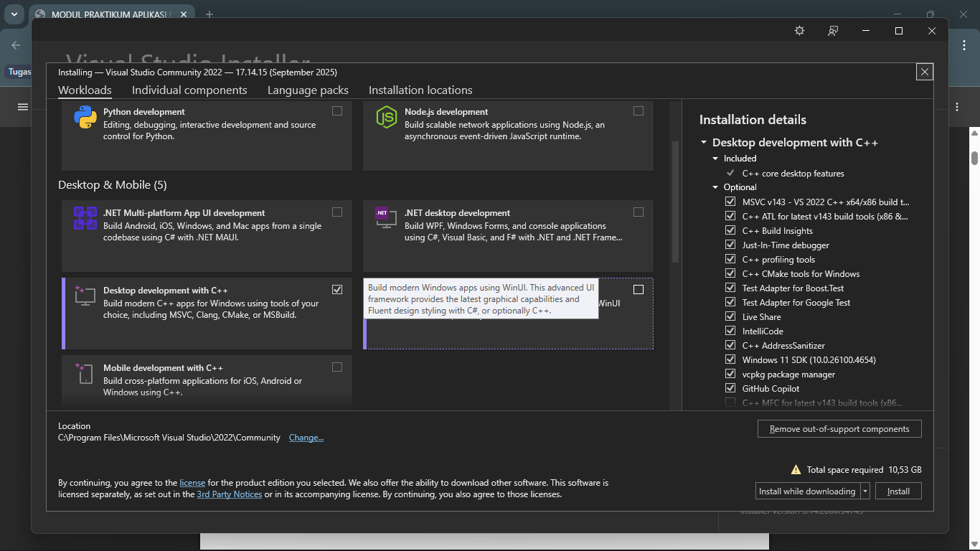Click the Node.js development workload icon

click(387, 117)
